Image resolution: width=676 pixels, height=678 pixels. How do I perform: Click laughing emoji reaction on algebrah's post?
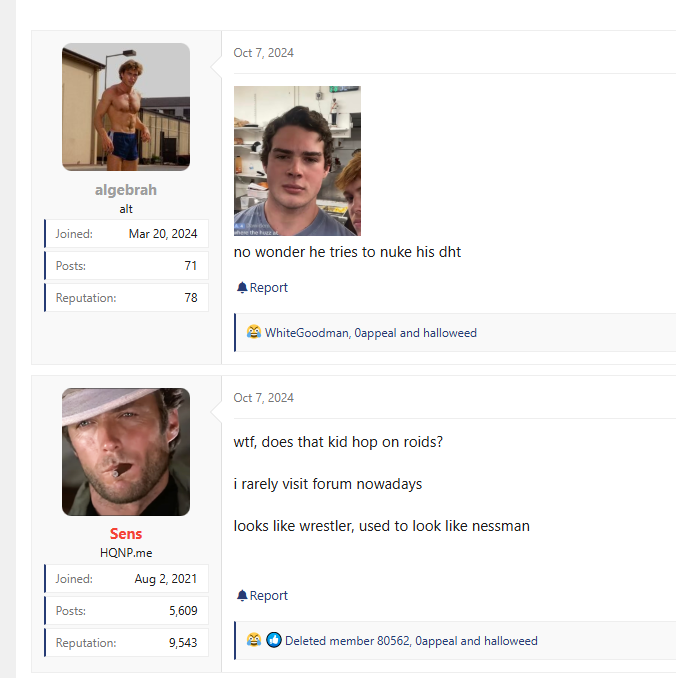(254, 333)
